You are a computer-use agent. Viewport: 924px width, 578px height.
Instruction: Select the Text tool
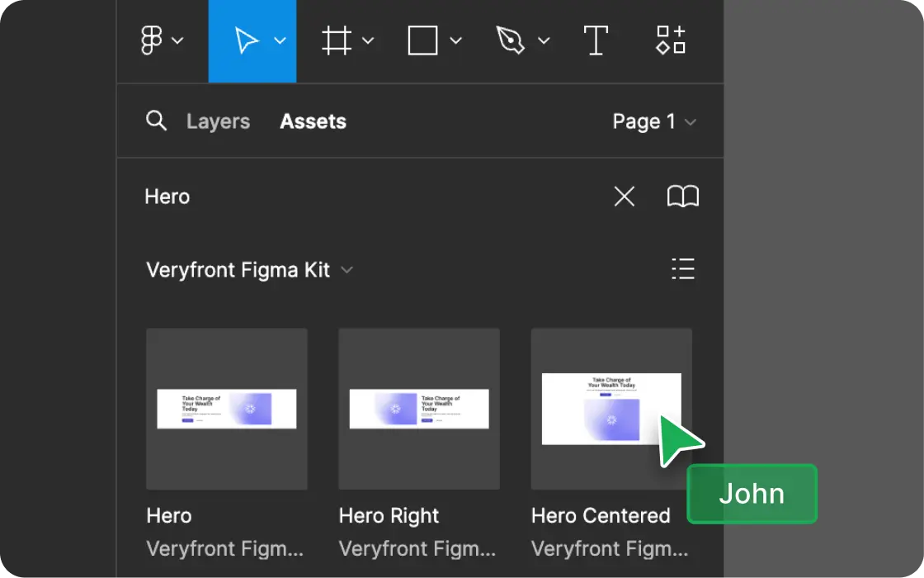596,40
